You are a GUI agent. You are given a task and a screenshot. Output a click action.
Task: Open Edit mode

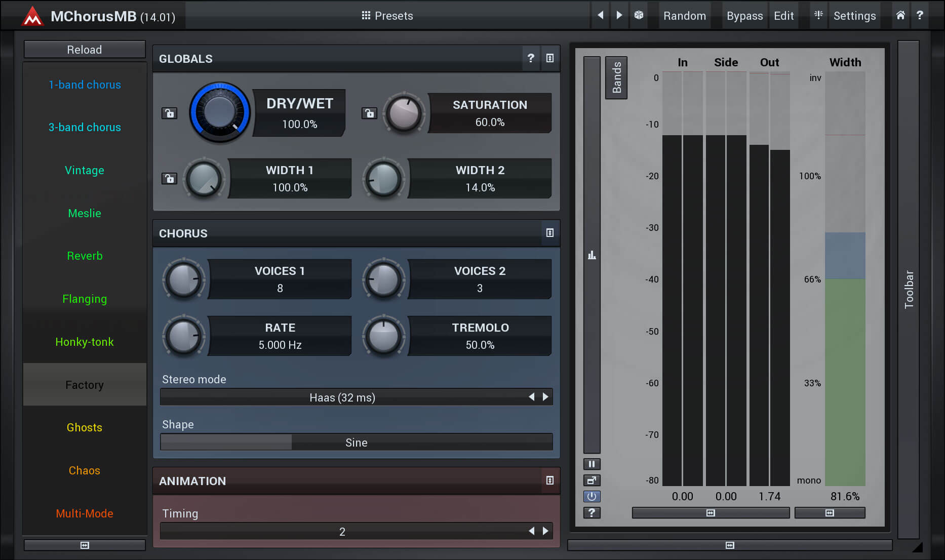pyautogui.click(x=783, y=16)
